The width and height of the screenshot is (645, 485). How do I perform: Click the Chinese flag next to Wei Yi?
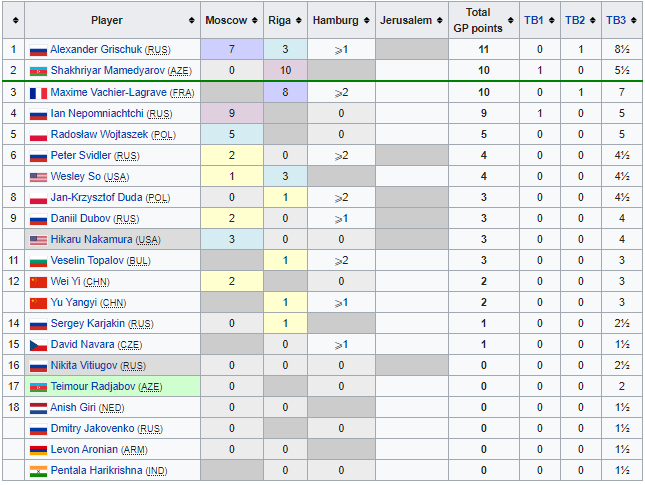[x=38, y=281]
